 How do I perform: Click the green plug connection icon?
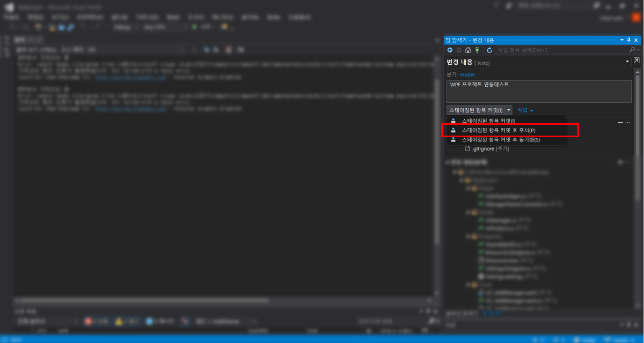tap(477, 50)
